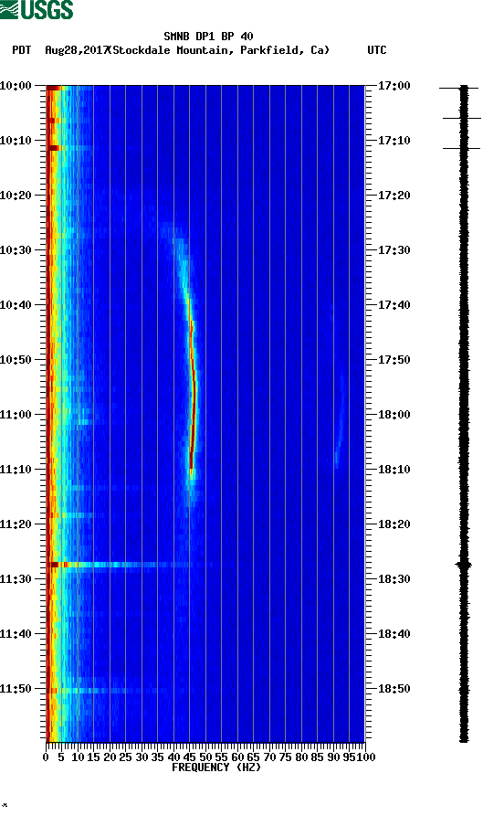This screenshot has width=504, height=815.
Task: Click the 18:30 UTC time label
Action: [x=394, y=579]
